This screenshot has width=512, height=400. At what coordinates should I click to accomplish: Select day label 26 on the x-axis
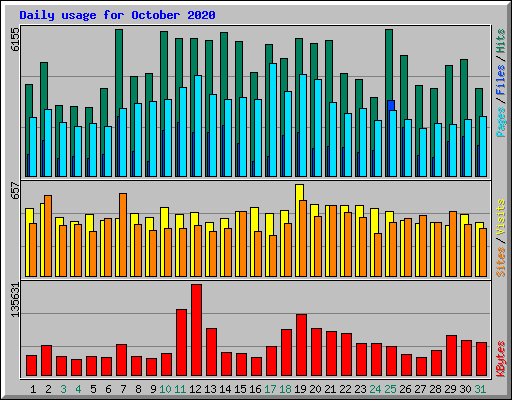(405, 389)
